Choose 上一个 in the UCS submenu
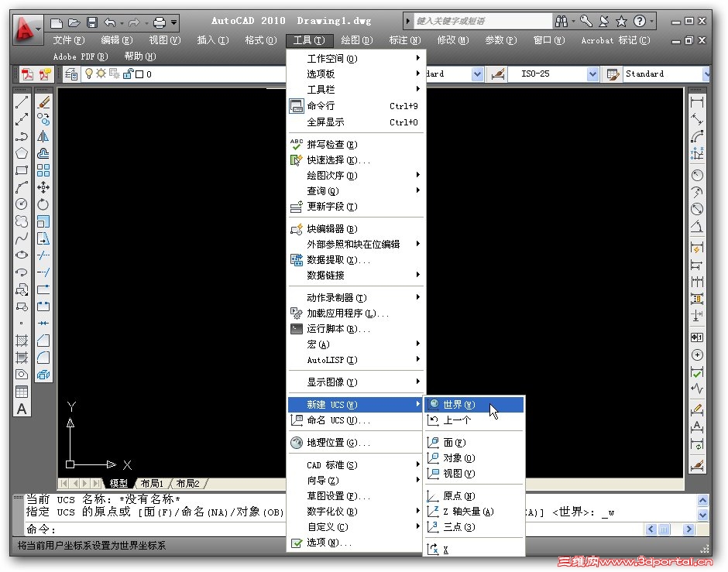Screen dimensions: 728x572 tap(475, 420)
